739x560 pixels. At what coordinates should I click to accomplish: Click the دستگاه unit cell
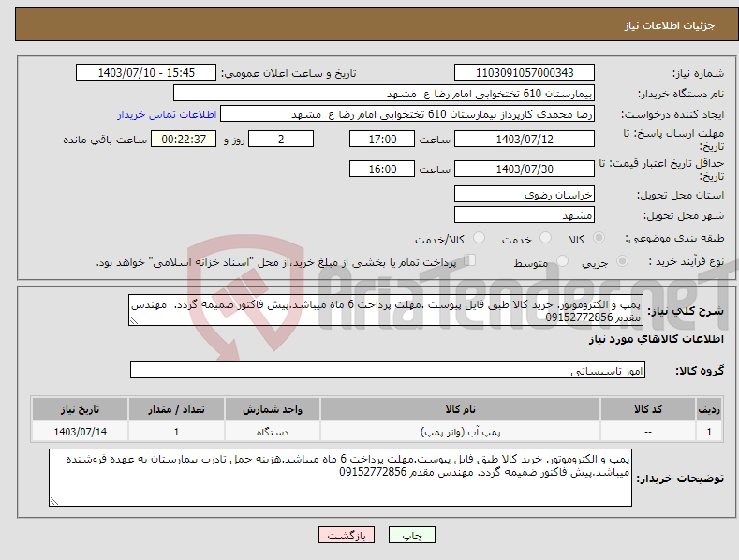coord(273,432)
